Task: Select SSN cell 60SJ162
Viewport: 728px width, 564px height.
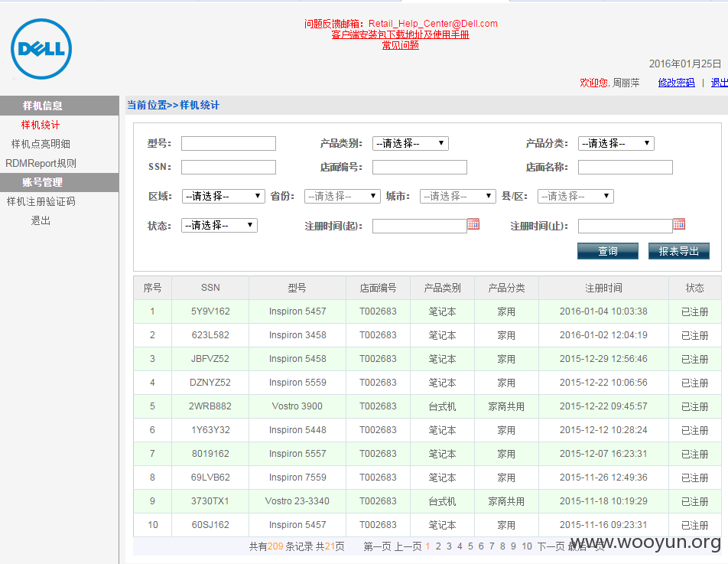Action: tap(210, 524)
